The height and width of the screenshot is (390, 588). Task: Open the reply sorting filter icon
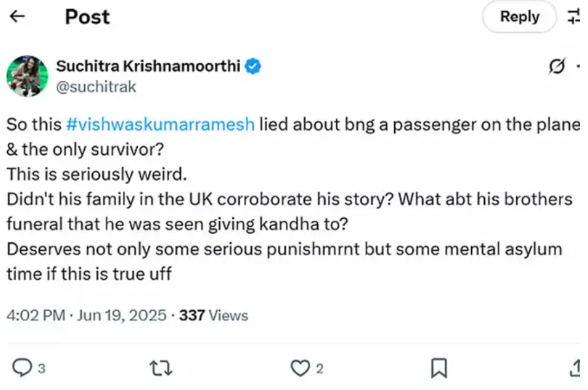pyautogui.click(x=574, y=17)
